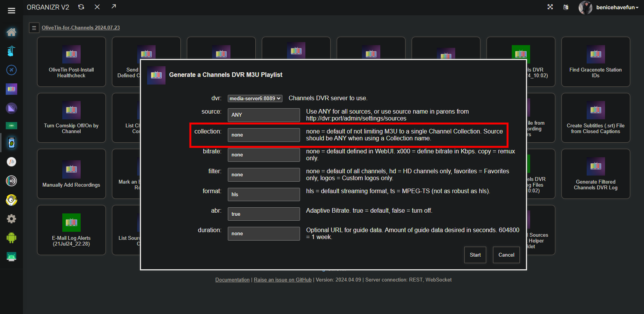Screen dimensions: 644x314
Task: Select E-Mail Log Alerts action card
Action: pyautogui.click(x=71, y=230)
